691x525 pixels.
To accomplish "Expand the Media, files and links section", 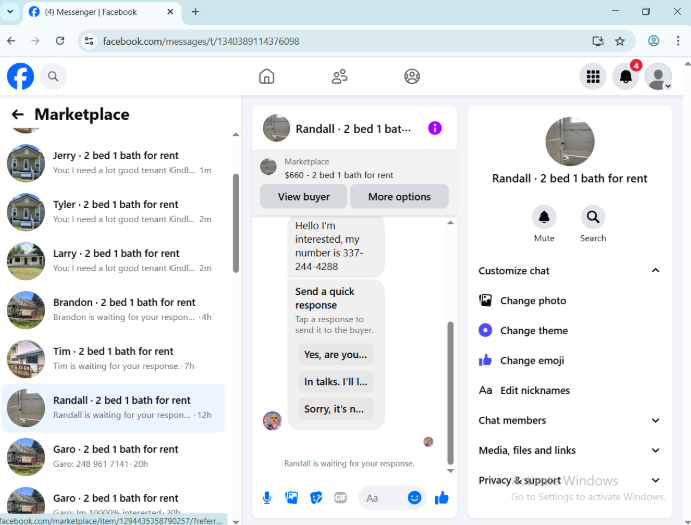I will click(x=568, y=451).
